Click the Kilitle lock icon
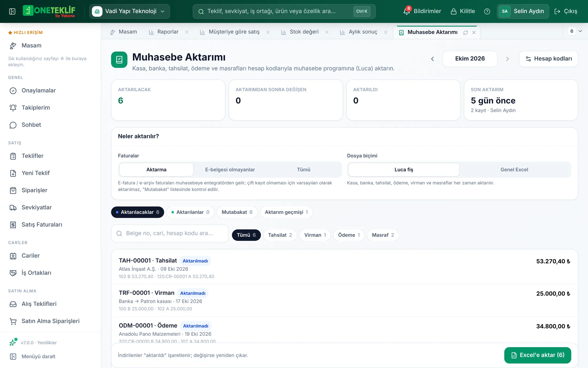Image resolution: width=588 pixels, height=368 pixels. click(463, 11)
